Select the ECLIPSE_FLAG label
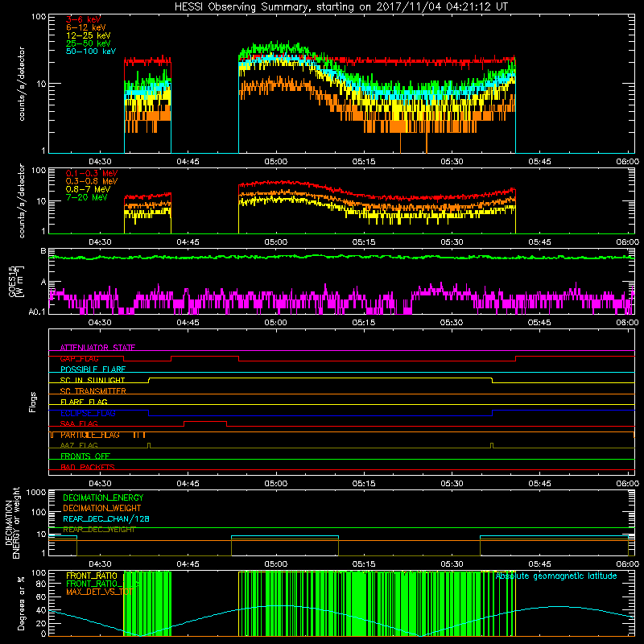Image resolution: width=644 pixels, height=644 pixels. click(x=88, y=413)
